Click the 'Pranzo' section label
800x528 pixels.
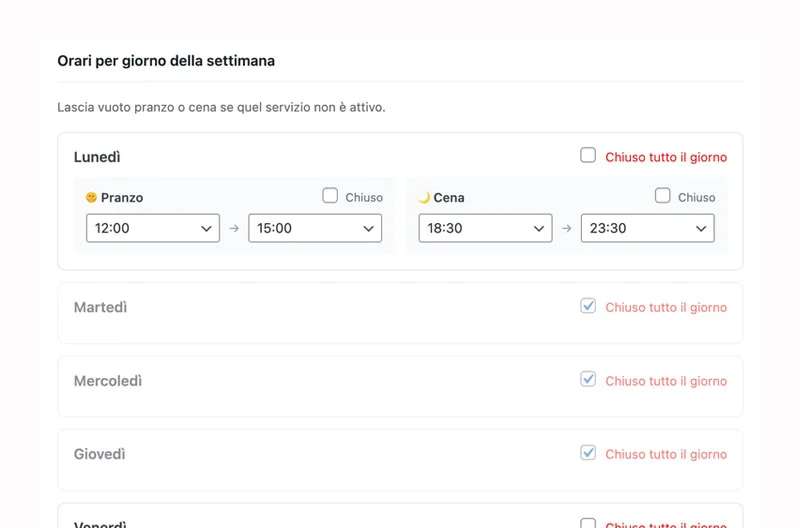pyautogui.click(x=122, y=198)
